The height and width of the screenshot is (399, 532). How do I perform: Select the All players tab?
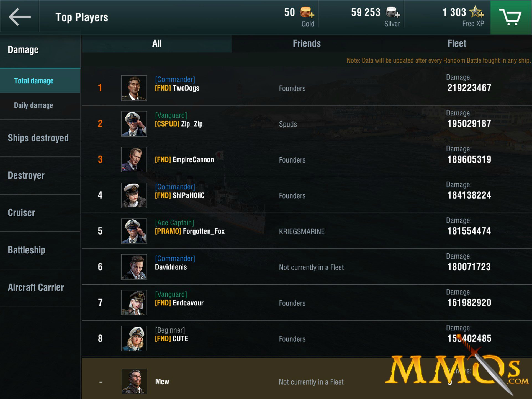(157, 44)
